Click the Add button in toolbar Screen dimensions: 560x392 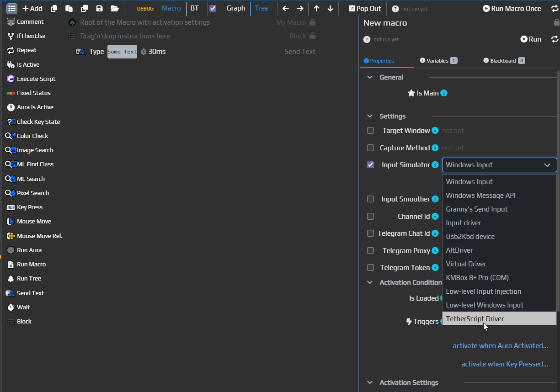point(32,8)
